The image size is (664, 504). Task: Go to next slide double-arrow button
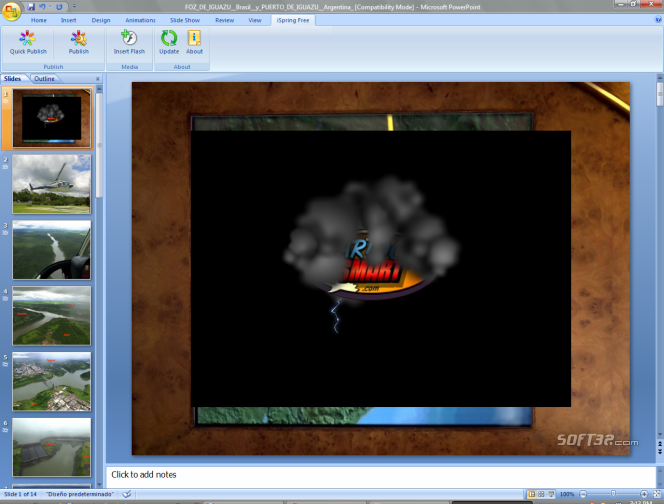pos(660,451)
